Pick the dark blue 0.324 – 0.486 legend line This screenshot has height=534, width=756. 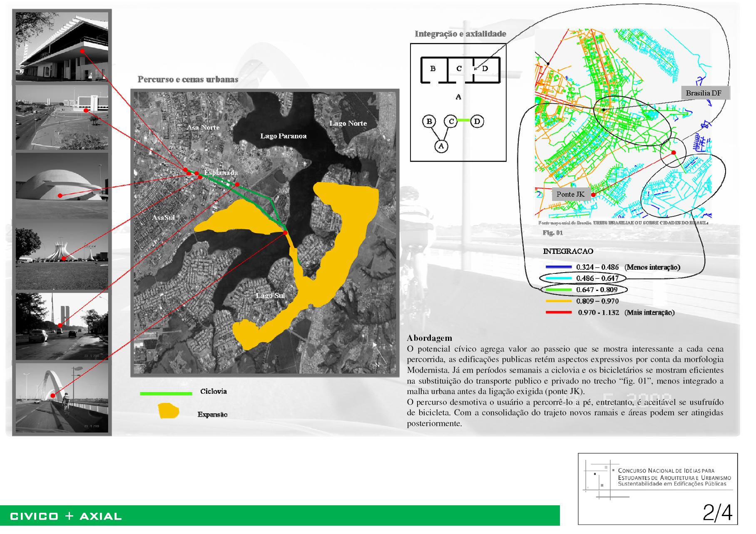tap(559, 267)
